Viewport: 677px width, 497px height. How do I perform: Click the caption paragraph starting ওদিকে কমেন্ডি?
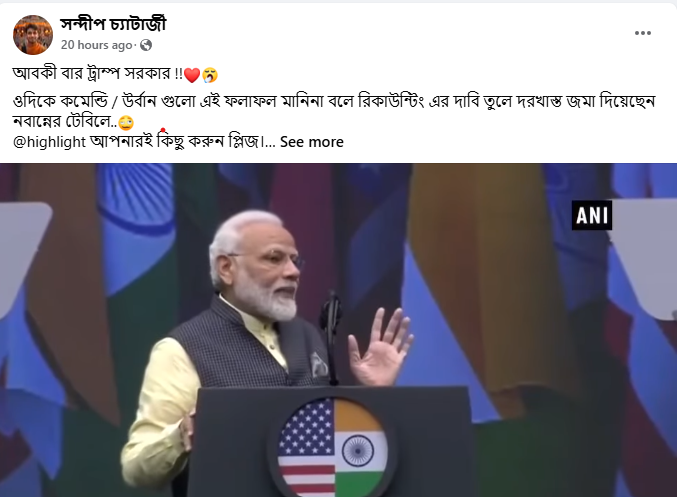click(x=334, y=111)
